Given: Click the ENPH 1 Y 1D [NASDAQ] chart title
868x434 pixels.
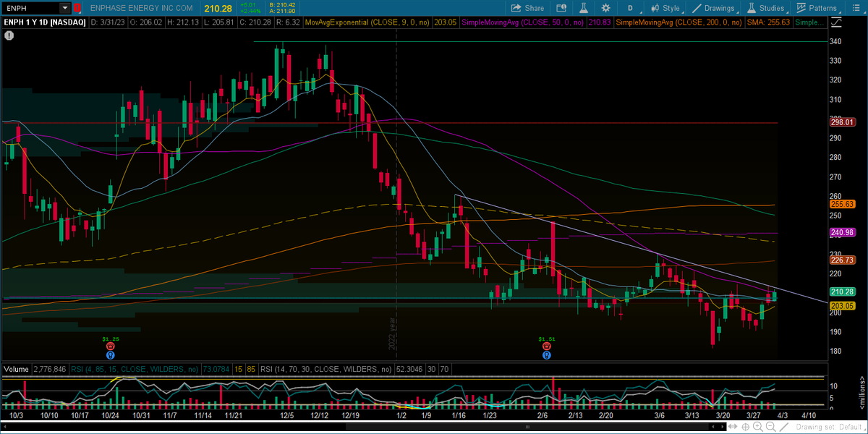Looking at the screenshot, I should pos(44,22).
